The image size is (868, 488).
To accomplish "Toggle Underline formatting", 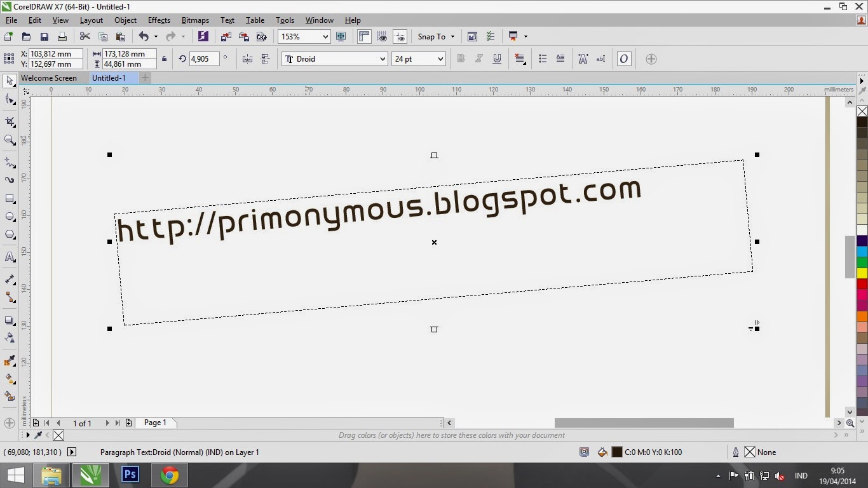I will [x=497, y=59].
